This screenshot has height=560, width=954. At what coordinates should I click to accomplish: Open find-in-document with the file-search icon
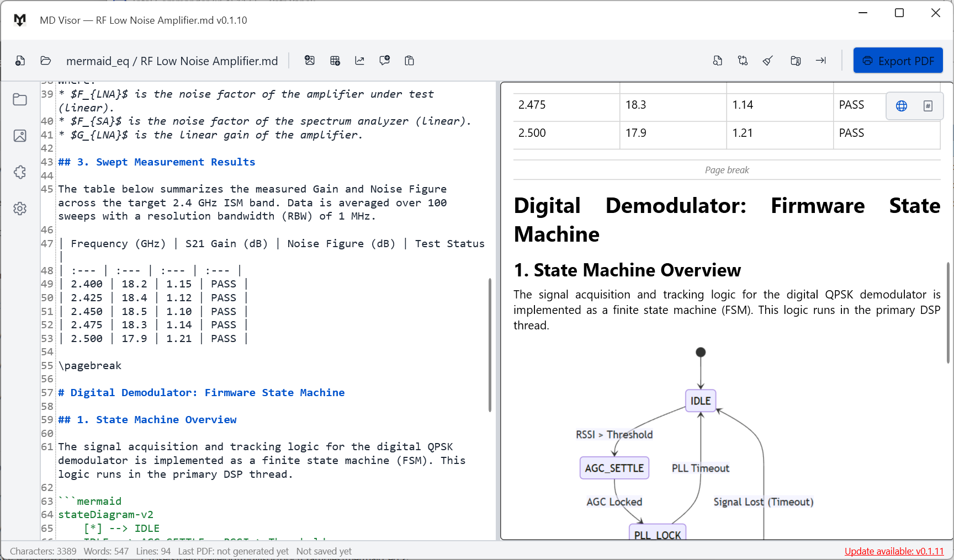coord(718,61)
